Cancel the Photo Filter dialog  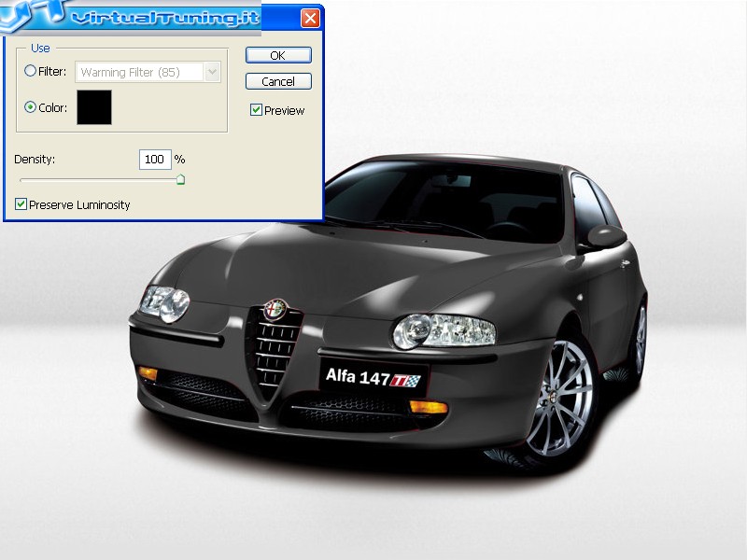point(278,81)
